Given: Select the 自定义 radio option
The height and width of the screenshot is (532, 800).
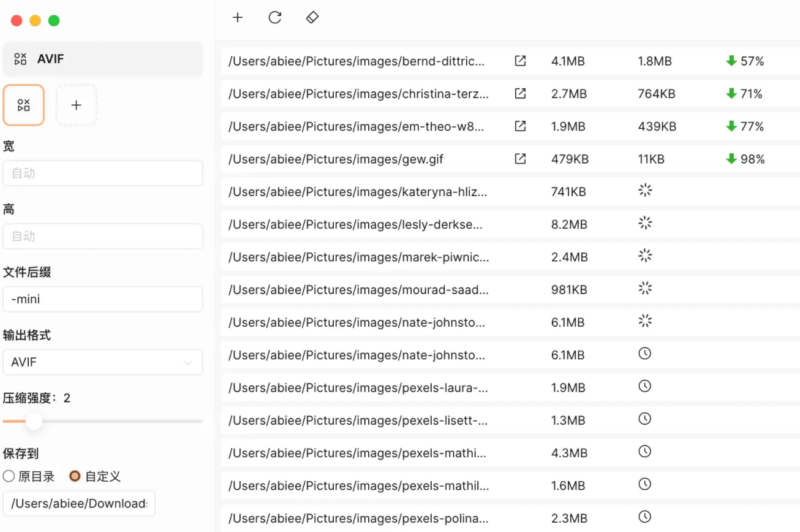Looking at the screenshot, I should 75,476.
